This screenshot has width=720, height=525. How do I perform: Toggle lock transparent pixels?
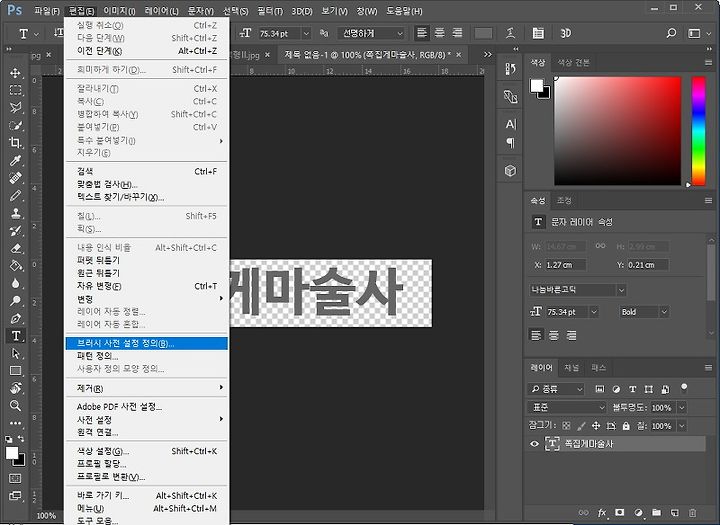pos(566,426)
